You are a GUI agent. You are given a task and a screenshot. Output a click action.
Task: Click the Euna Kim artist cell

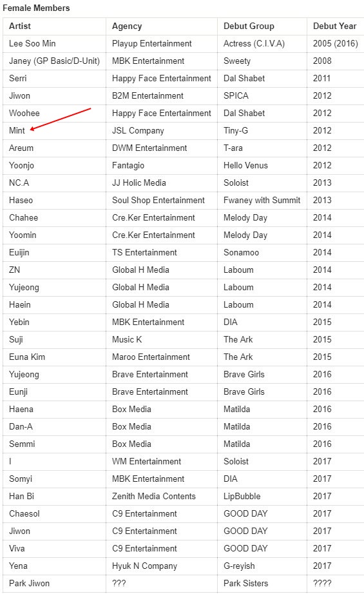click(x=55, y=357)
